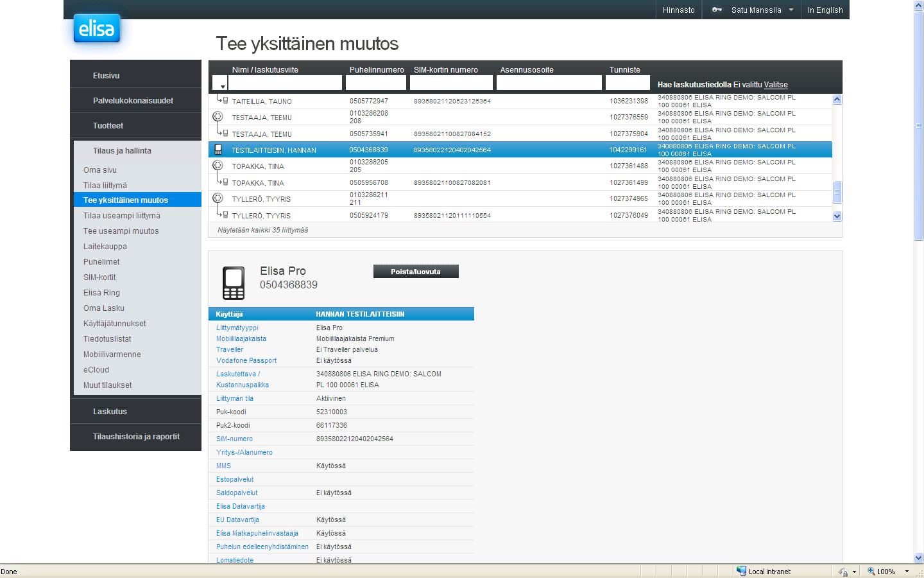Click the Poista/luovuta button
The image size is (924, 578).
pyautogui.click(x=416, y=272)
